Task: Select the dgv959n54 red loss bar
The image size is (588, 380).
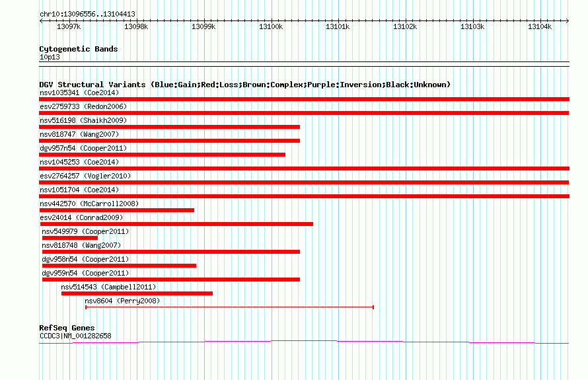Action: [x=171, y=280]
